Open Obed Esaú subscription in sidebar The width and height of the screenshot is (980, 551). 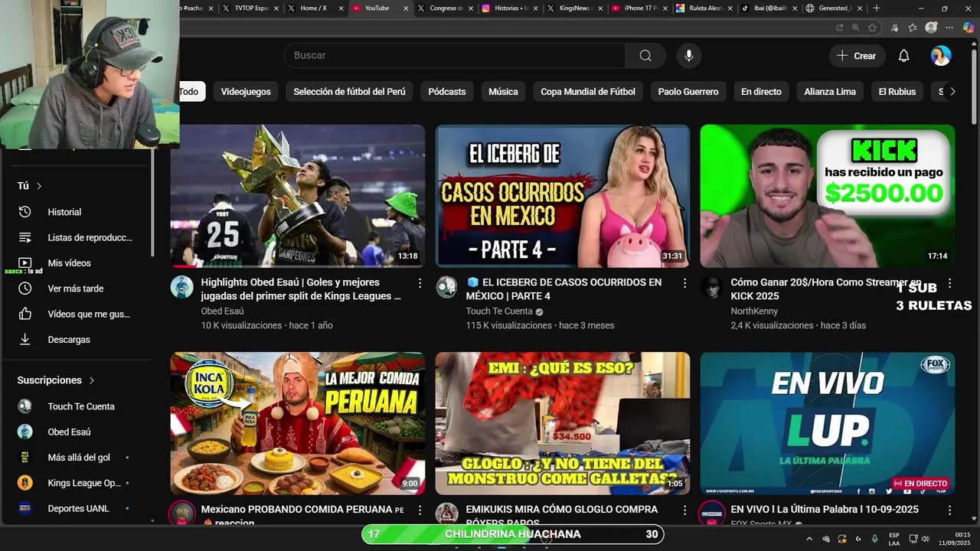tap(77, 432)
